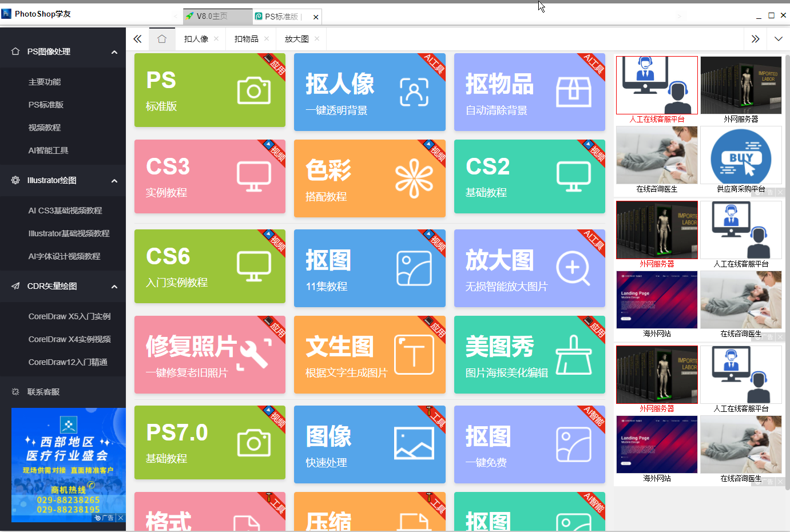Open the CS6 入门实例教程 tile
Viewport: 790px width, 532px height.
(x=209, y=266)
